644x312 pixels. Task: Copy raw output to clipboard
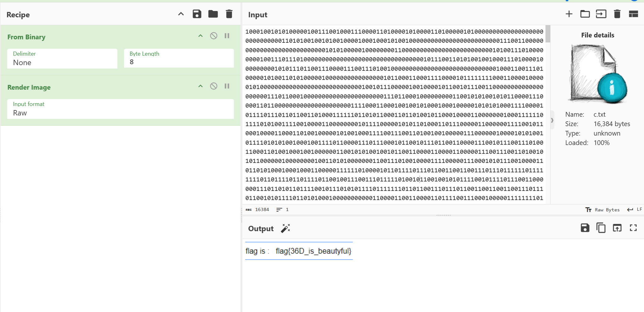[x=601, y=228]
